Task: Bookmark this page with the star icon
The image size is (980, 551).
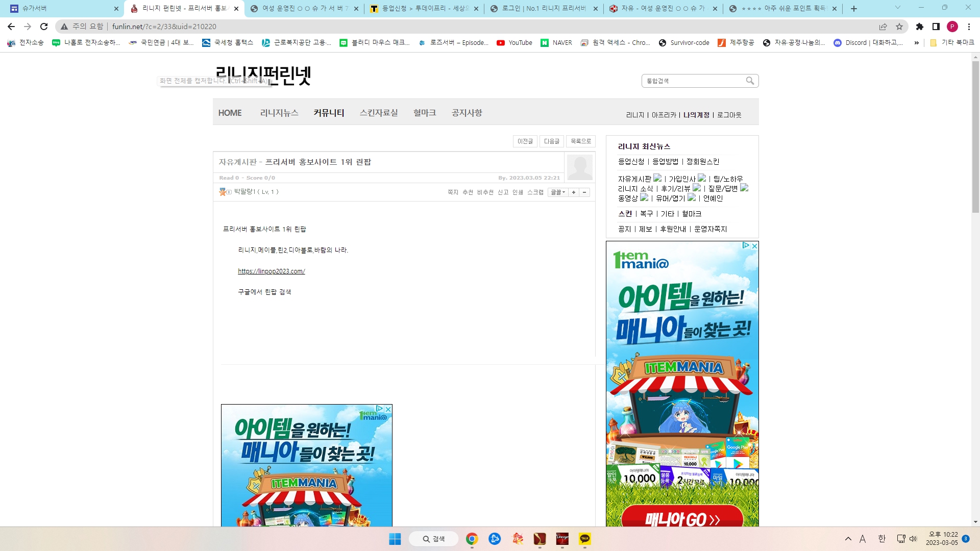Action: point(899,27)
